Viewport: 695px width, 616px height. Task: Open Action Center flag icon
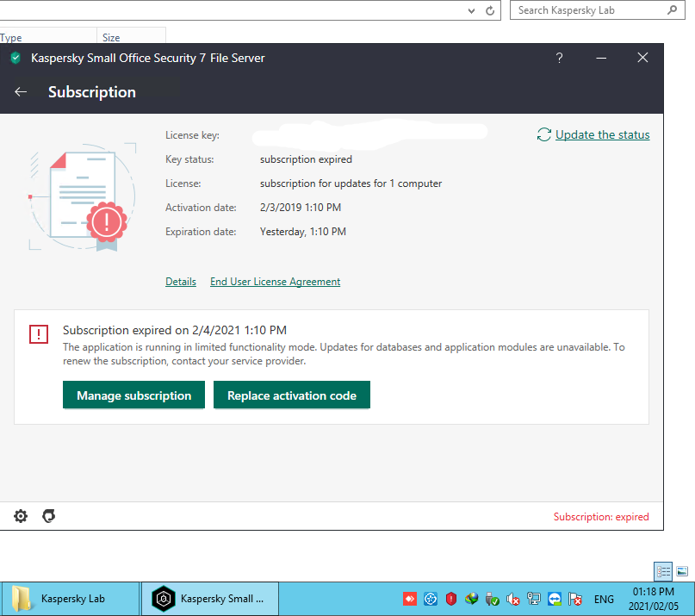575,599
